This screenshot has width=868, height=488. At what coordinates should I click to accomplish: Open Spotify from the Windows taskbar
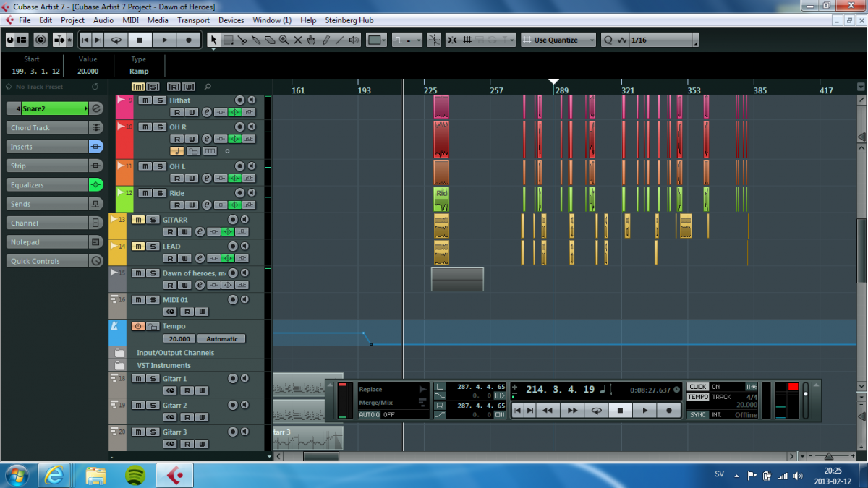[x=135, y=475]
